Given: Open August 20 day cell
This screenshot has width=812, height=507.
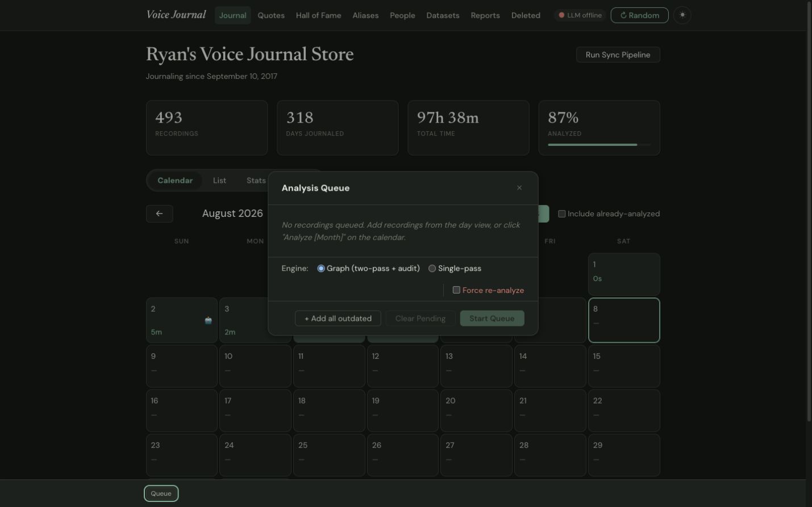Looking at the screenshot, I should 476,410.
